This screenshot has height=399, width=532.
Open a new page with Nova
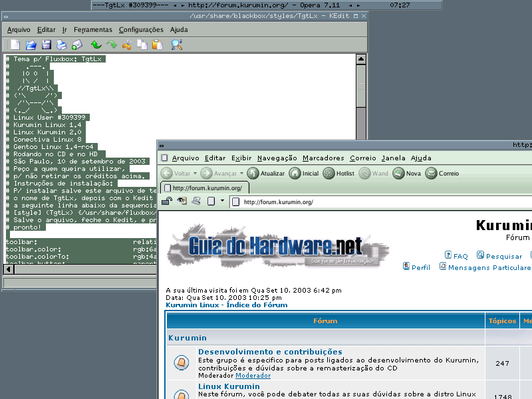(x=407, y=174)
